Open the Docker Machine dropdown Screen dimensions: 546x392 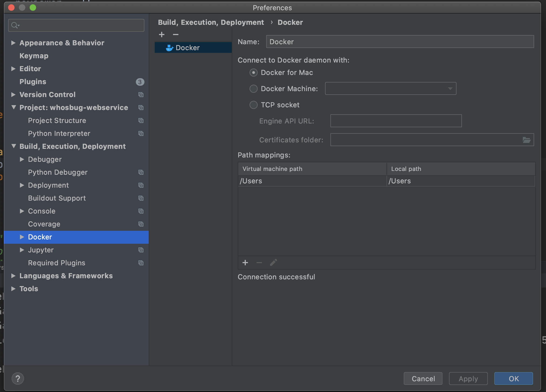click(x=391, y=89)
